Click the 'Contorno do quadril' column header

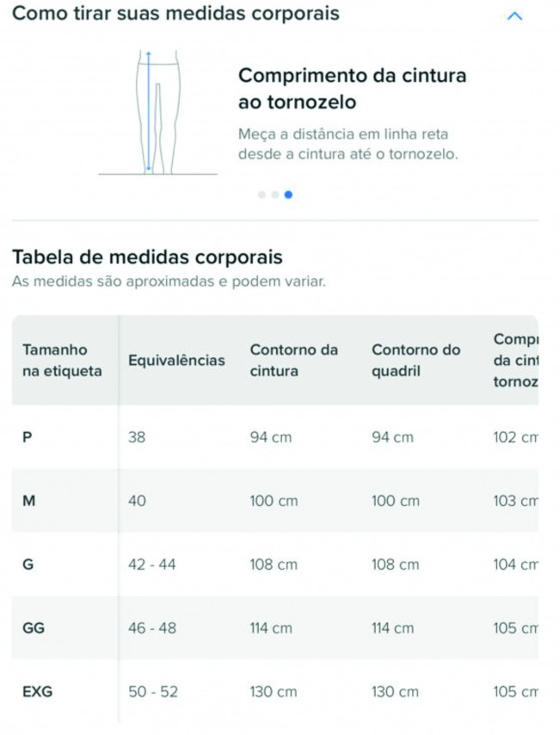415,361
